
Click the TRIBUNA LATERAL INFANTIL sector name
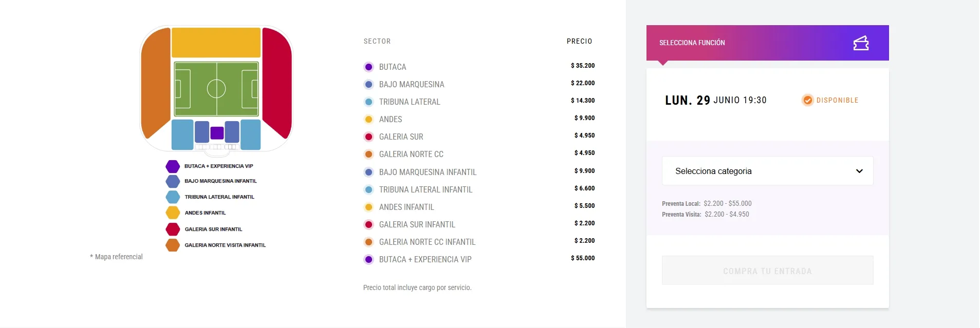[x=426, y=189]
